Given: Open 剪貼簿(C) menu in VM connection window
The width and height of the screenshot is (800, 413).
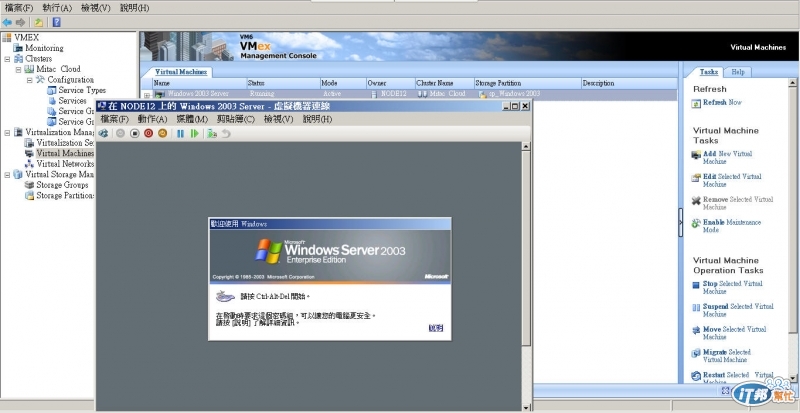Looking at the screenshot, I should 236,119.
